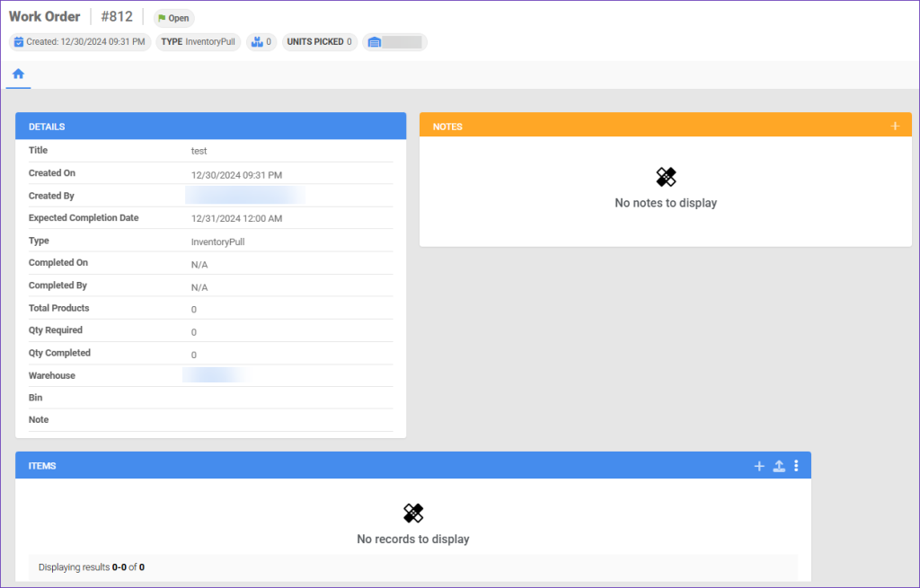Click the Note field in the Details panel

click(x=210, y=419)
